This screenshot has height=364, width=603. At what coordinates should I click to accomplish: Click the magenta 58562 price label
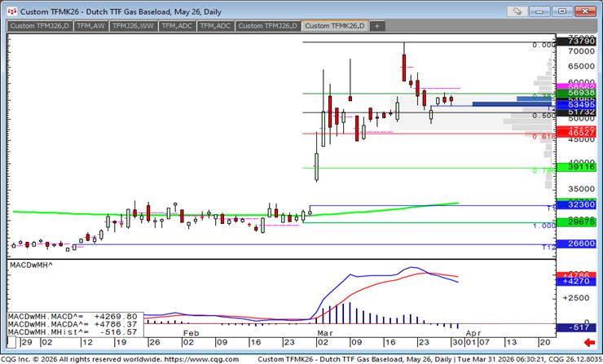click(x=574, y=86)
